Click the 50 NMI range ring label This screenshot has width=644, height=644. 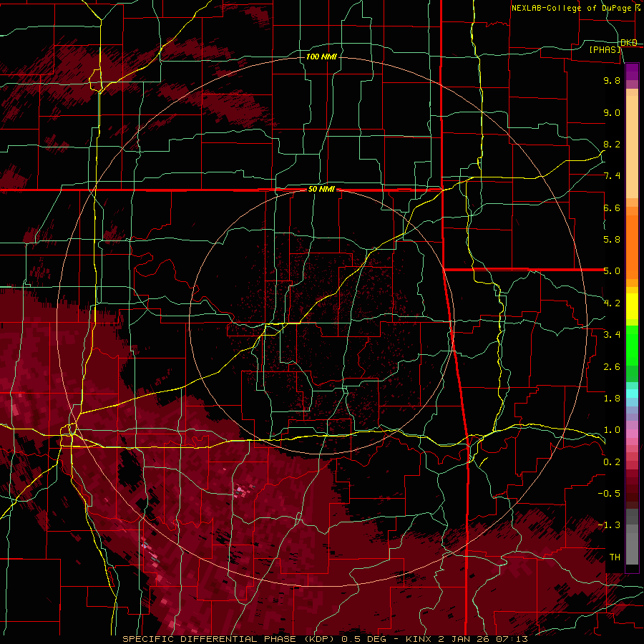pos(321,190)
